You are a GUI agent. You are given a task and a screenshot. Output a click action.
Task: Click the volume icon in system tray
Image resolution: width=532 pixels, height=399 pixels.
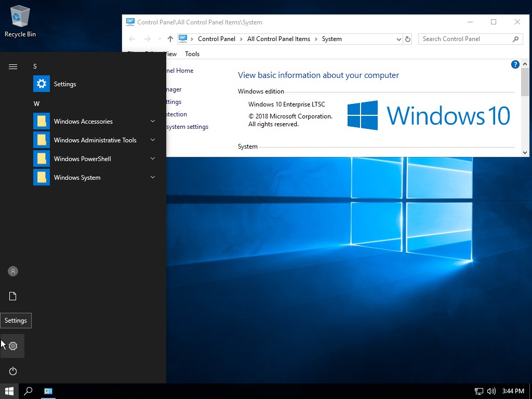(491, 391)
